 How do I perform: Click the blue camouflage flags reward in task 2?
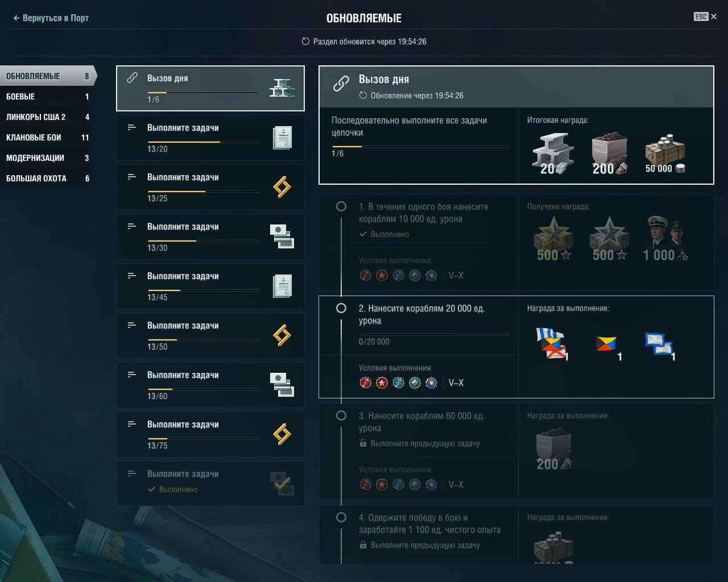point(659,344)
